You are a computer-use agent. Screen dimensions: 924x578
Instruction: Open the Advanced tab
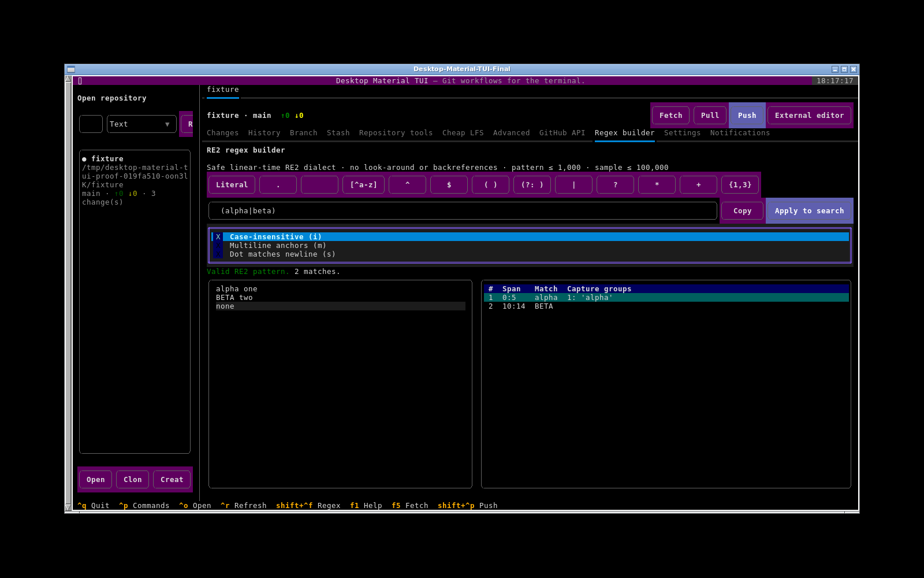tap(511, 133)
